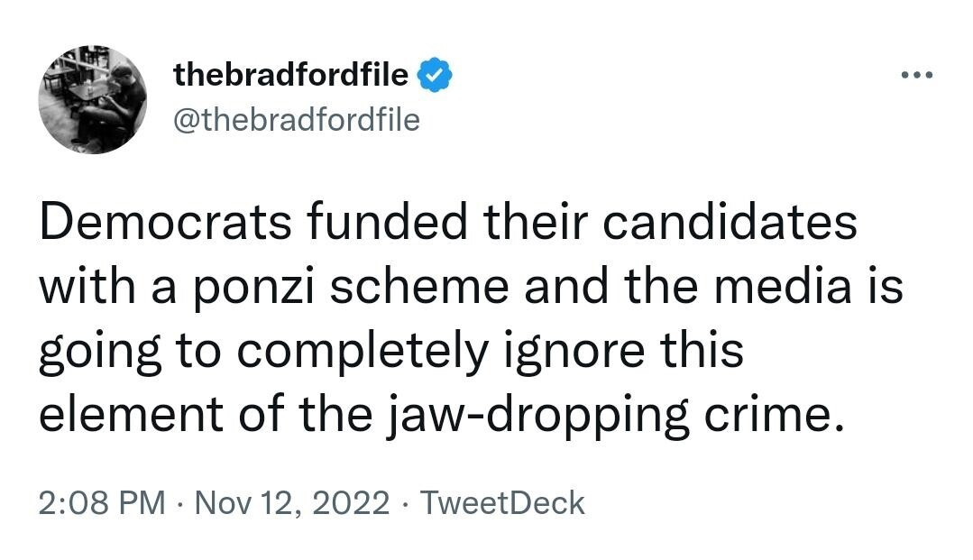Click the bold display name thebradfordfile
The image size is (973, 560).
click(x=290, y=76)
